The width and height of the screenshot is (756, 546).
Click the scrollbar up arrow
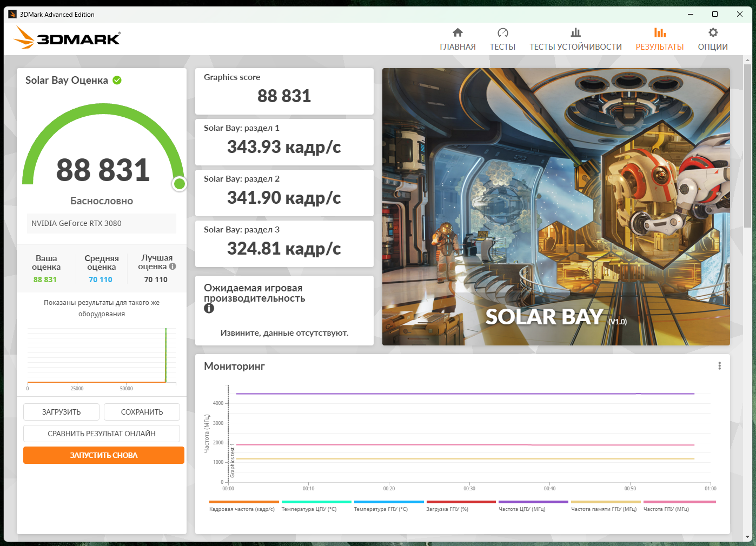747,59
